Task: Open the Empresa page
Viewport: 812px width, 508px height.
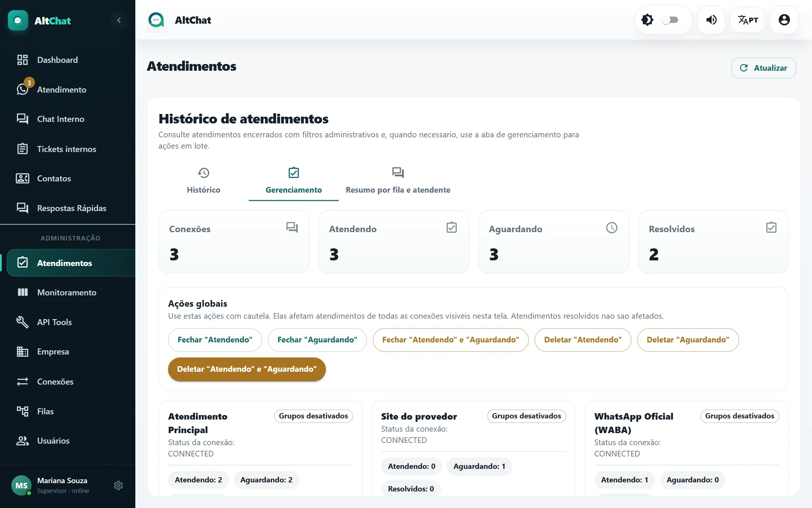Action: point(68,351)
